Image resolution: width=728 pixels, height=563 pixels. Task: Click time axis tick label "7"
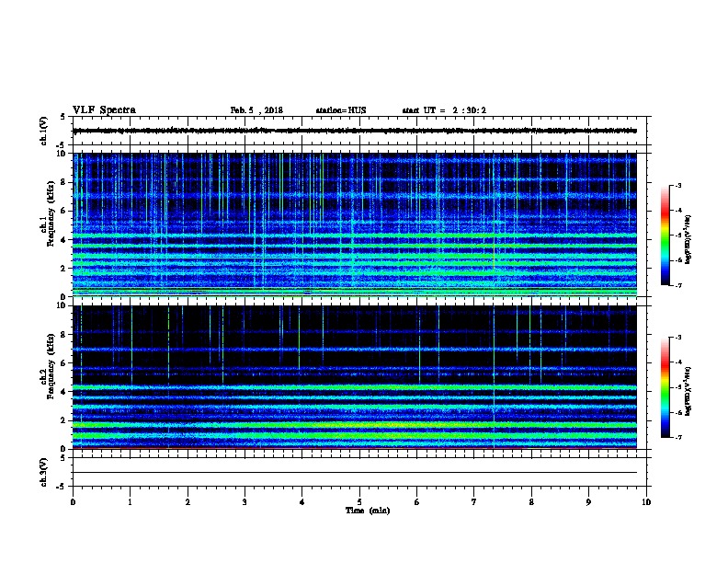pos(474,502)
